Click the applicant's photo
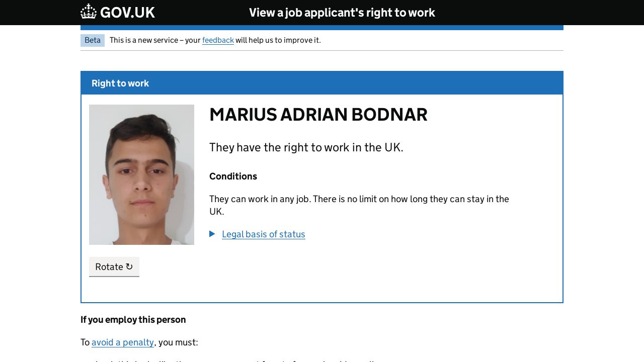Image resolution: width=644 pixels, height=362 pixels. [x=141, y=174]
